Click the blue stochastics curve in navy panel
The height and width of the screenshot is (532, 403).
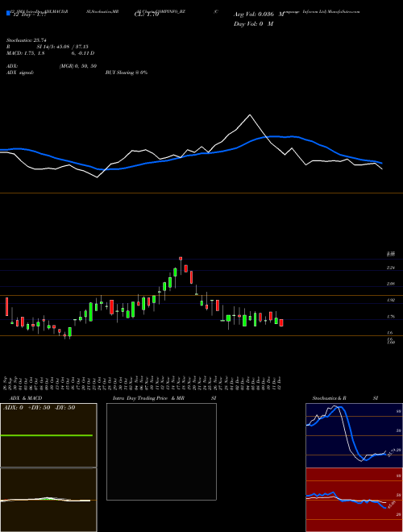coord(349,432)
